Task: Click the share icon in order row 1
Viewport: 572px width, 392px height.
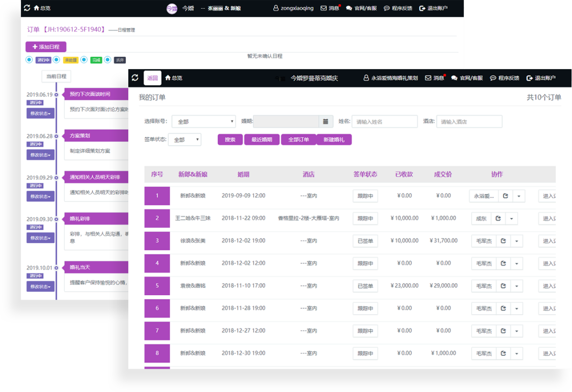Action: click(505, 196)
